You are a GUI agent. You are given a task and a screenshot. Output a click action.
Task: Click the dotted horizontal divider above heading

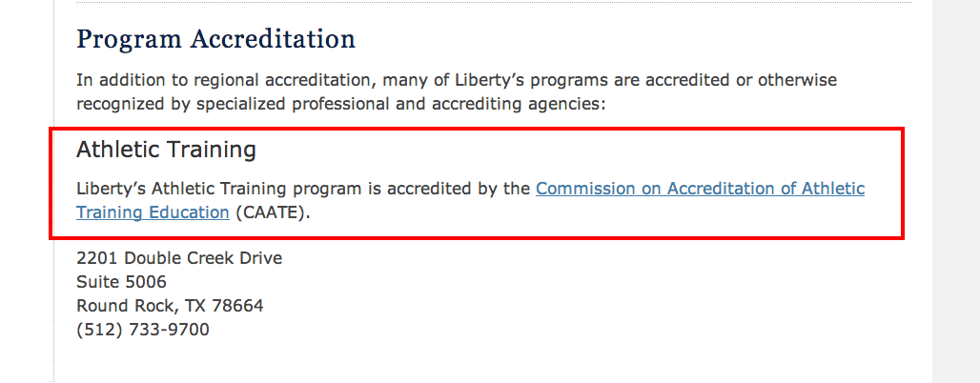(493, 3)
